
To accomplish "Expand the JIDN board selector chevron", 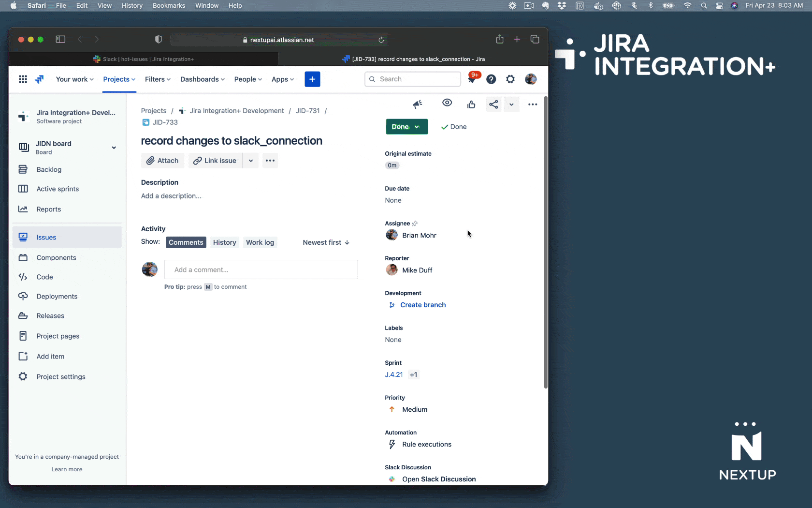I will coord(114,148).
